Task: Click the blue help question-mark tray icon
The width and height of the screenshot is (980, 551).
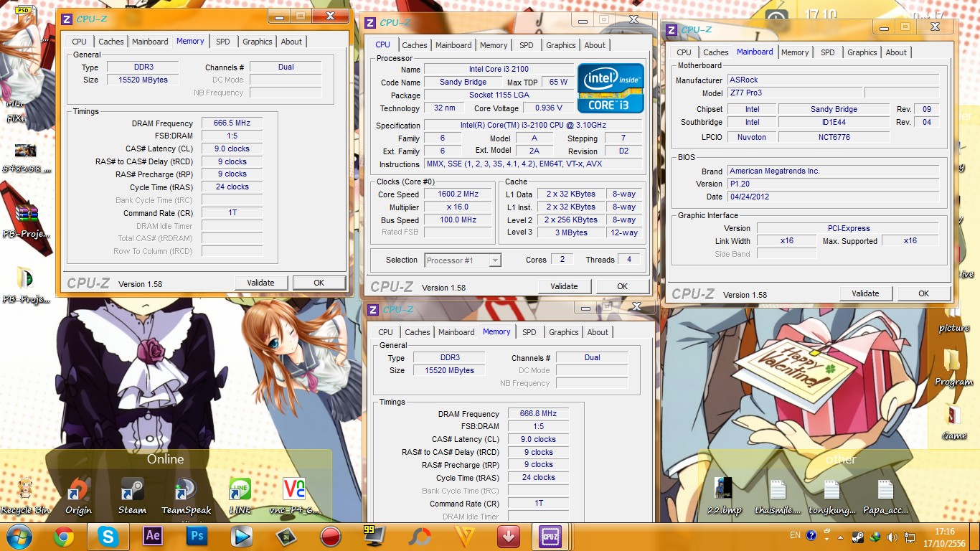Action: coord(811,535)
